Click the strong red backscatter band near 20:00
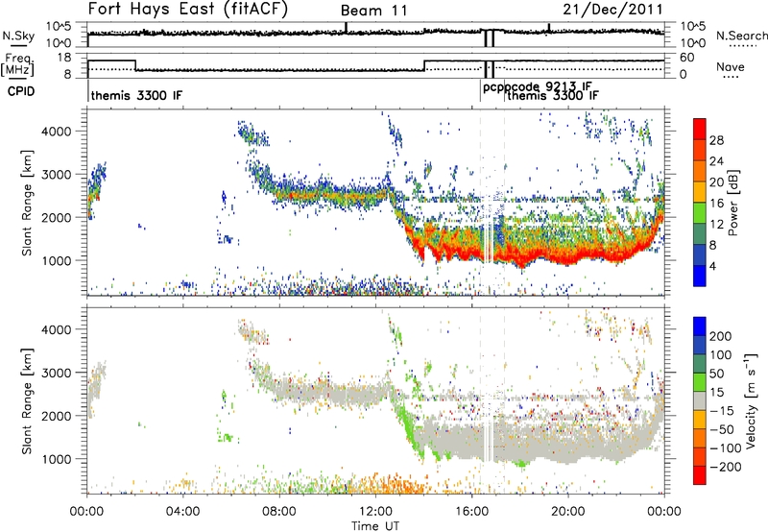 [568, 255]
